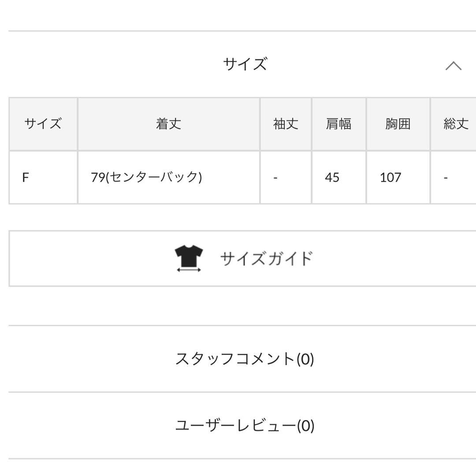476x476 pixels.
Task: Select the 総丈 column header
Action: 454,124
